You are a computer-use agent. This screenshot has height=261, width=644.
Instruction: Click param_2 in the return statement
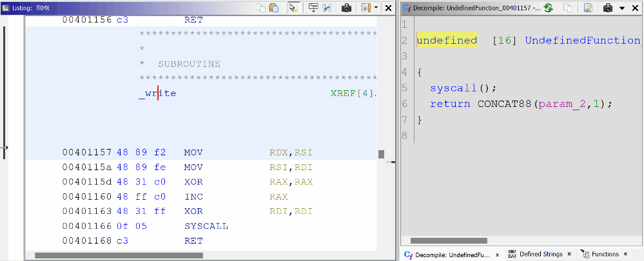(x=563, y=104)
